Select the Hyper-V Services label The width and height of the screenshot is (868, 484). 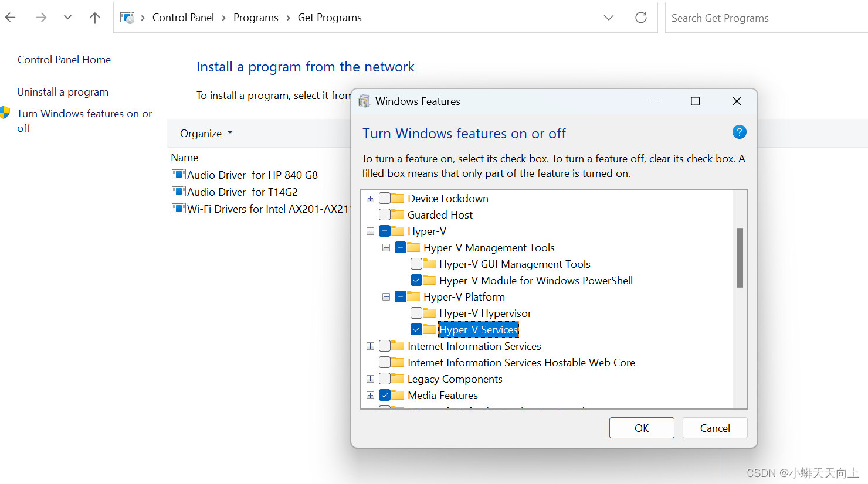[479, 330]
